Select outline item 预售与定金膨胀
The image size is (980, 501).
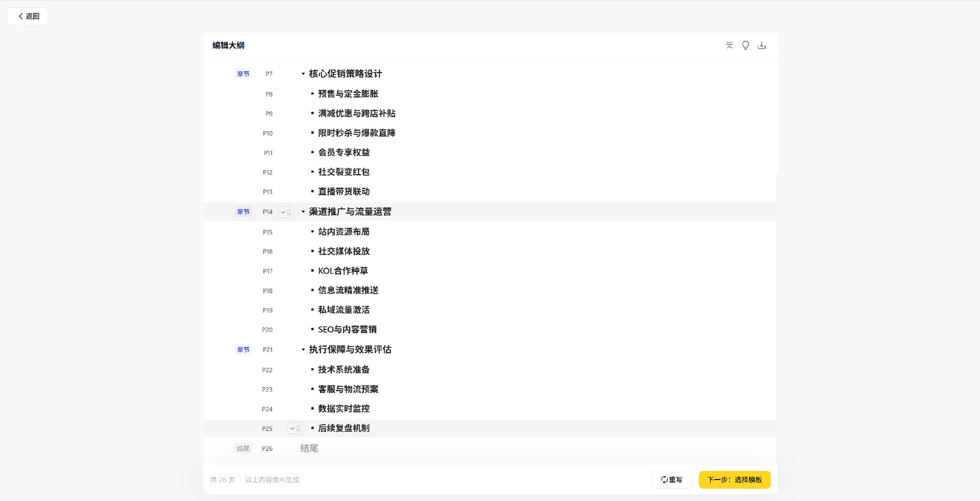(348, 93)
